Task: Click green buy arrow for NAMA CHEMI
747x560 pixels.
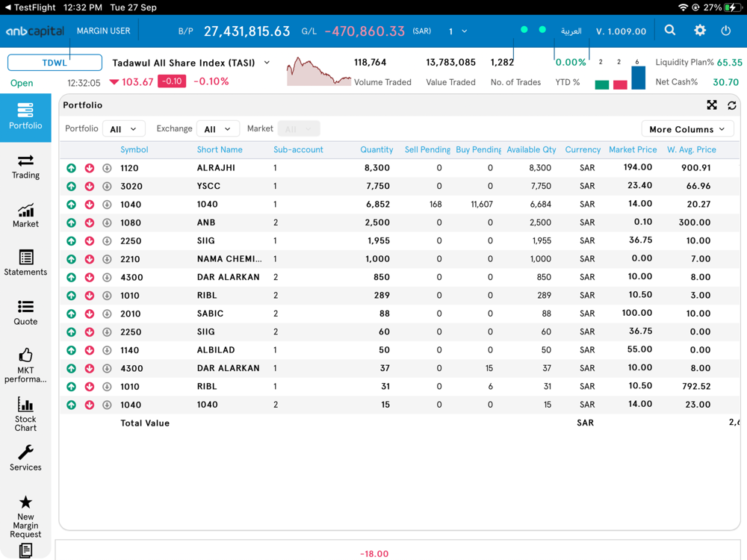Action: 72,259
